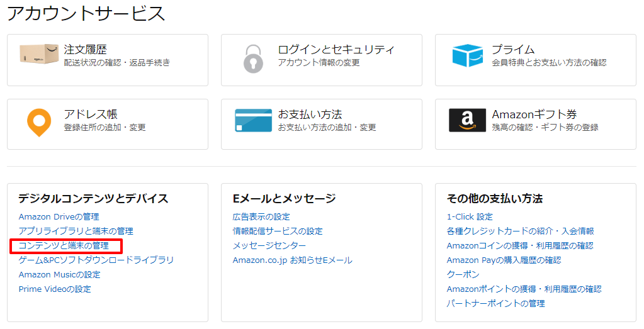Click the black Amazon gift card icon
Screen dimensions: 644x329
pos(467,120)
